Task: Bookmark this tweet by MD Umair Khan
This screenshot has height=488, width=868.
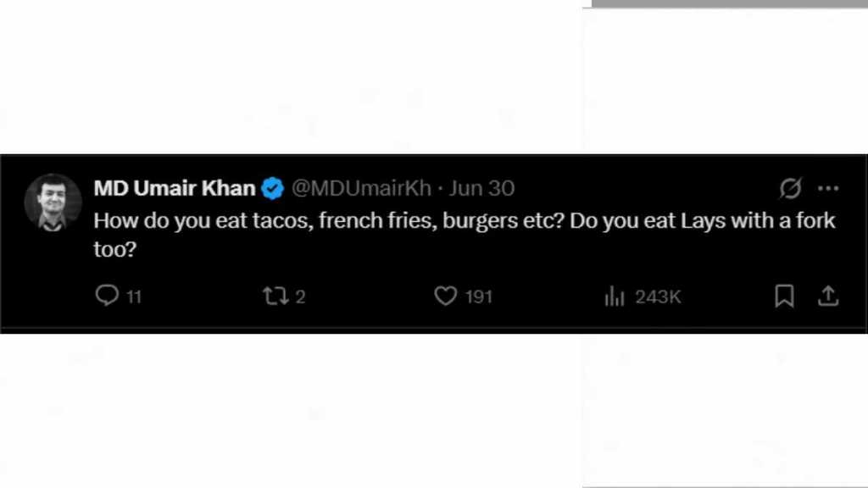Action: click(785, 296)
